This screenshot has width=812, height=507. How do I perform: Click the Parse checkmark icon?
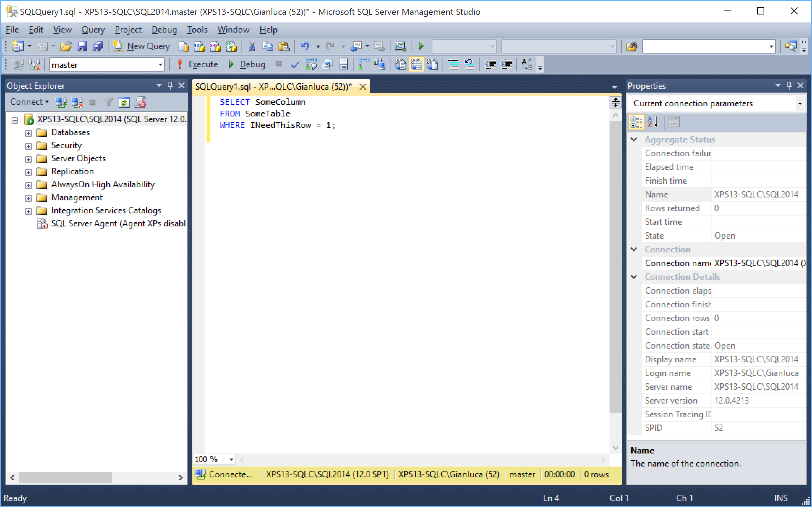point(295,65)
